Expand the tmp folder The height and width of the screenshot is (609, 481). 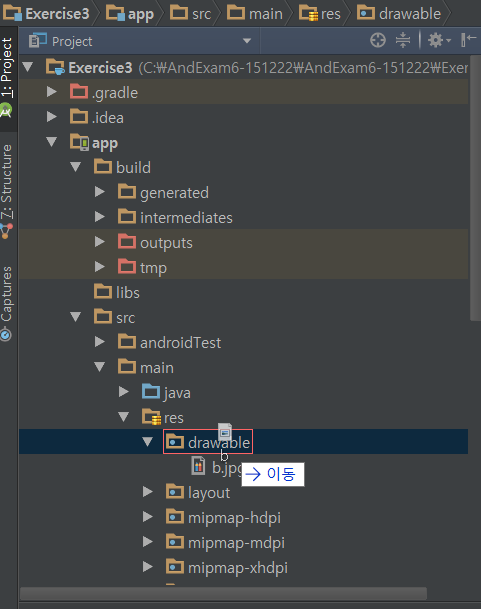pos(100,267)
